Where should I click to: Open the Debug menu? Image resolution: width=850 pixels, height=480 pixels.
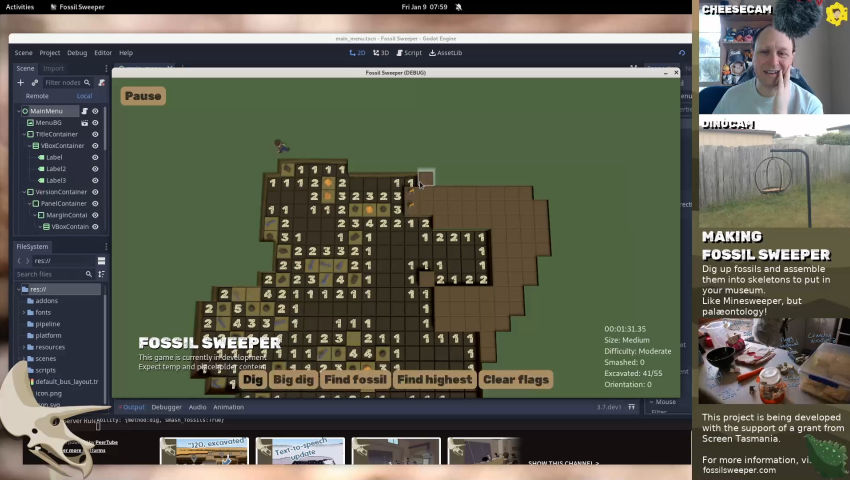[77, 53]
